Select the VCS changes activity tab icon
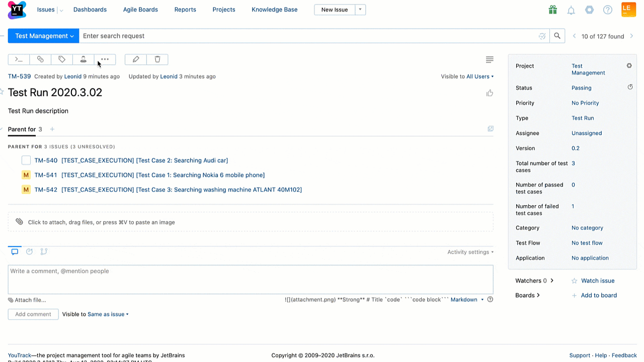 click(44, 251)
